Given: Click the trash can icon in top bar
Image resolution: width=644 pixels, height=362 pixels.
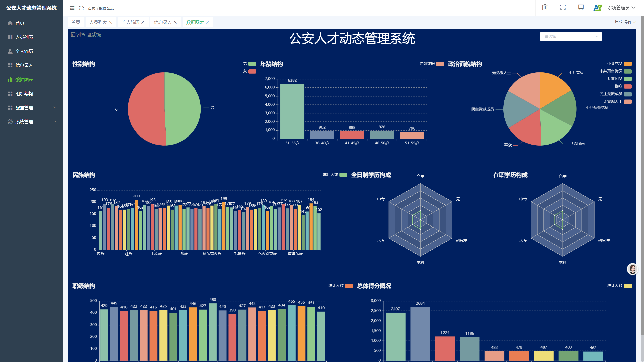Looking at the screenshot, I should tap(545, 7).
